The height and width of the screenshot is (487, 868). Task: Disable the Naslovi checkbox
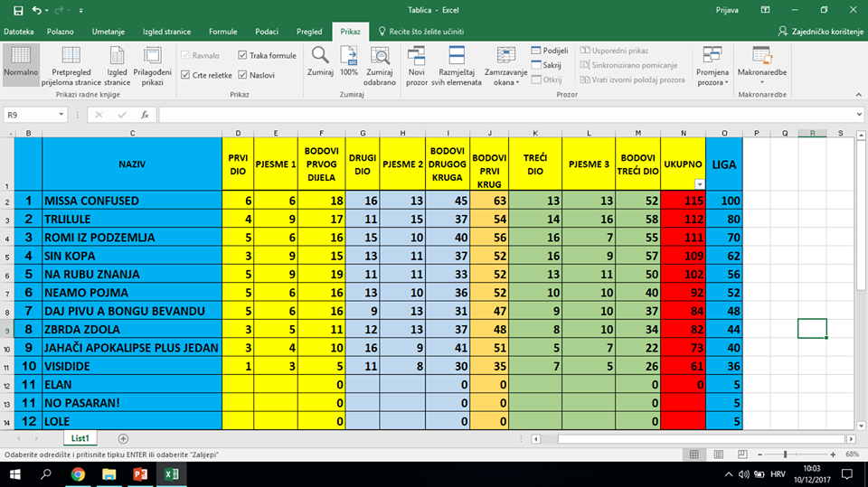[242, 75]
